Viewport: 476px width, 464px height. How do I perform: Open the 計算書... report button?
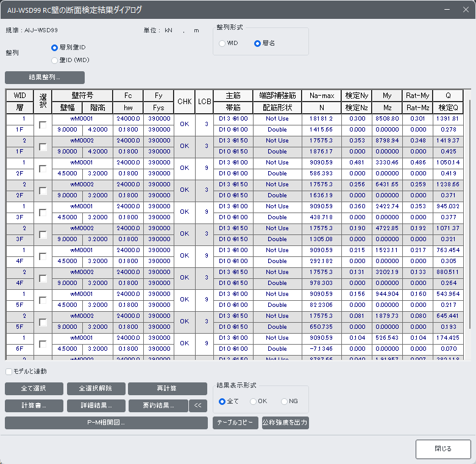point(34,406)
